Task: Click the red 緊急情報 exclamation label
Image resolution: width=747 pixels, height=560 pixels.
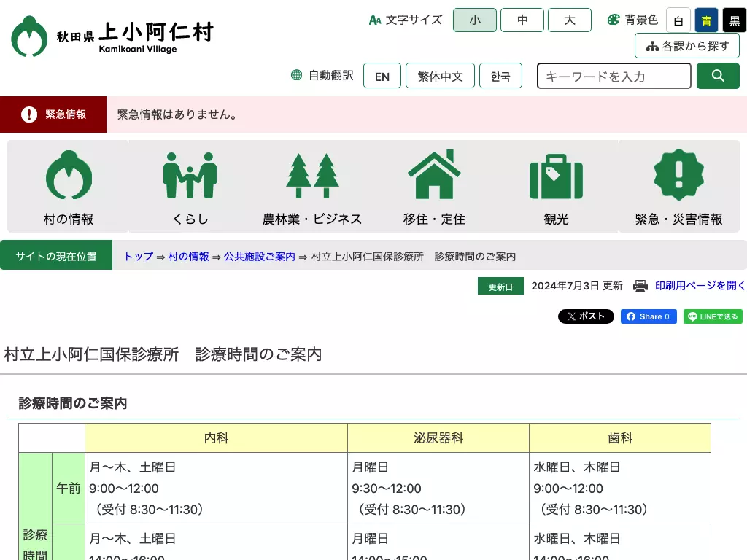Action: (53, 114)
